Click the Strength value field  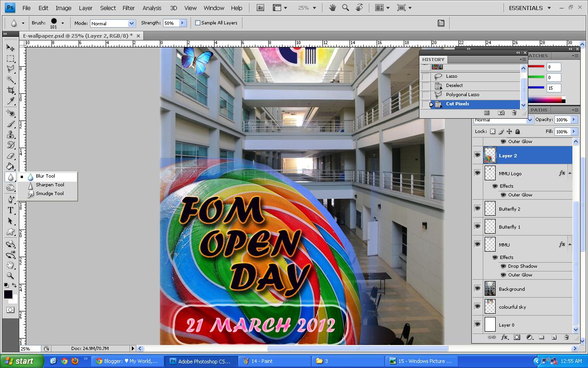point(171,23)
